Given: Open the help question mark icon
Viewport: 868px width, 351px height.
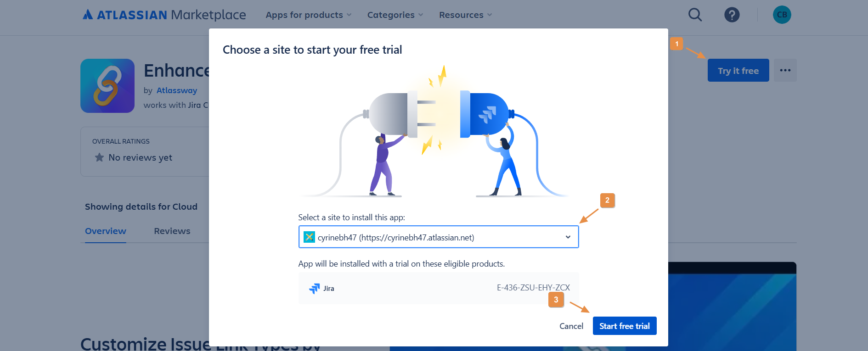Looking at the screenshot, I should click(732, 15).
